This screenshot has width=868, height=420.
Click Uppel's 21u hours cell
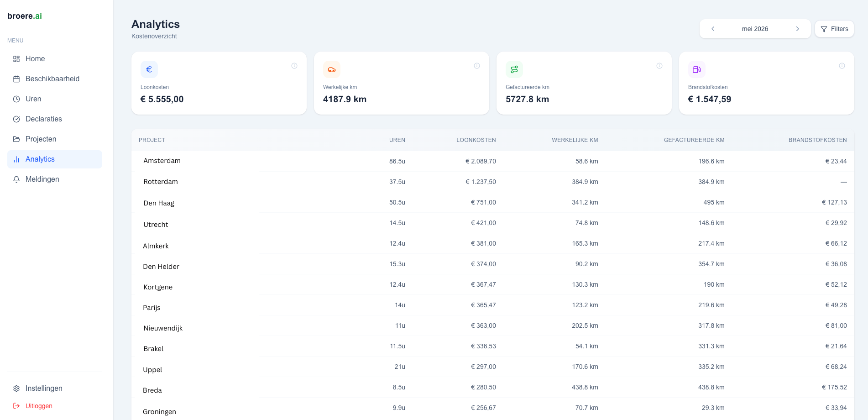click(x=400, y=367)
